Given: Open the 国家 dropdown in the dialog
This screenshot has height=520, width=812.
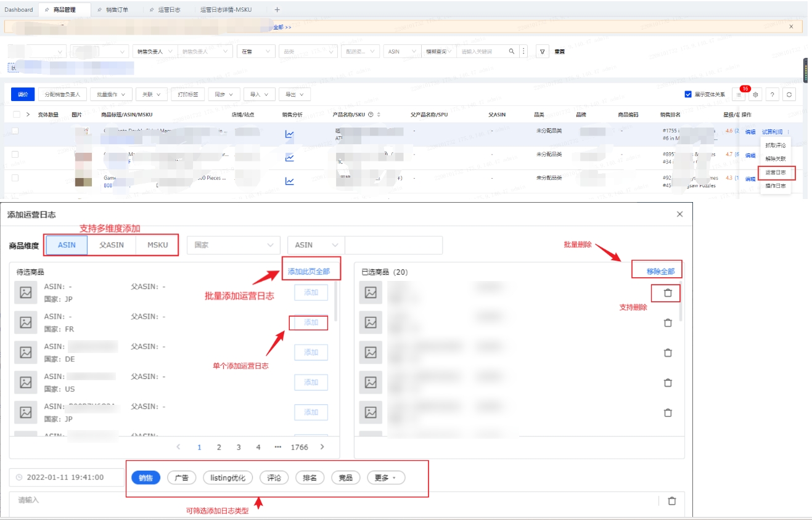Looking at the screenshot, I should tap(234, 245).
